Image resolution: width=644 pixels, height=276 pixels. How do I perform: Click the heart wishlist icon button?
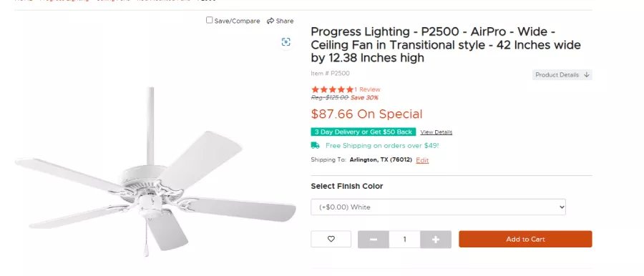tap(331, 239)
